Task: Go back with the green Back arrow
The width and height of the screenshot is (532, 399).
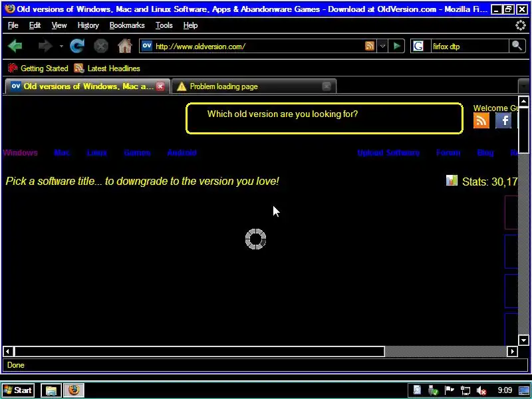Action: tap(15, 46)
